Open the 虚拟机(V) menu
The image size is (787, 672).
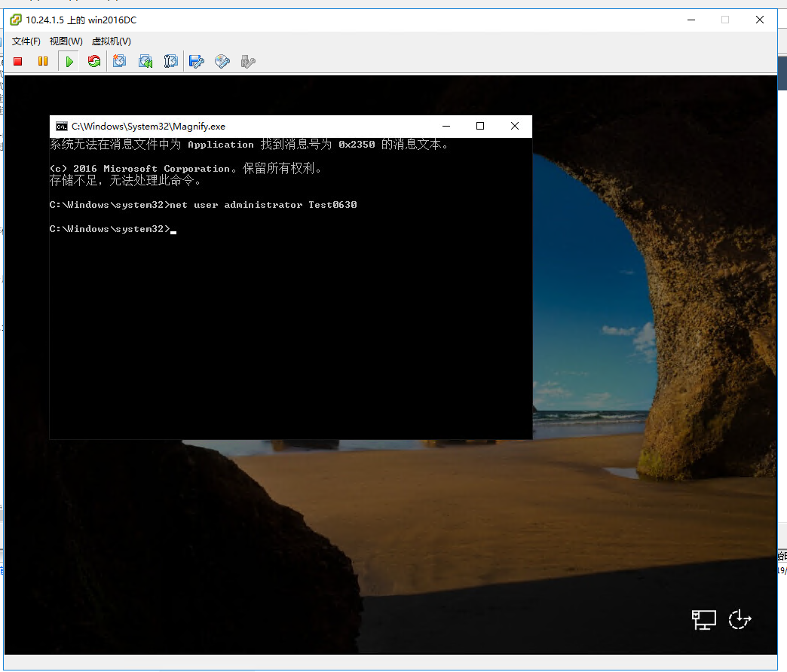pyautogui.click(x=112, y=41)
